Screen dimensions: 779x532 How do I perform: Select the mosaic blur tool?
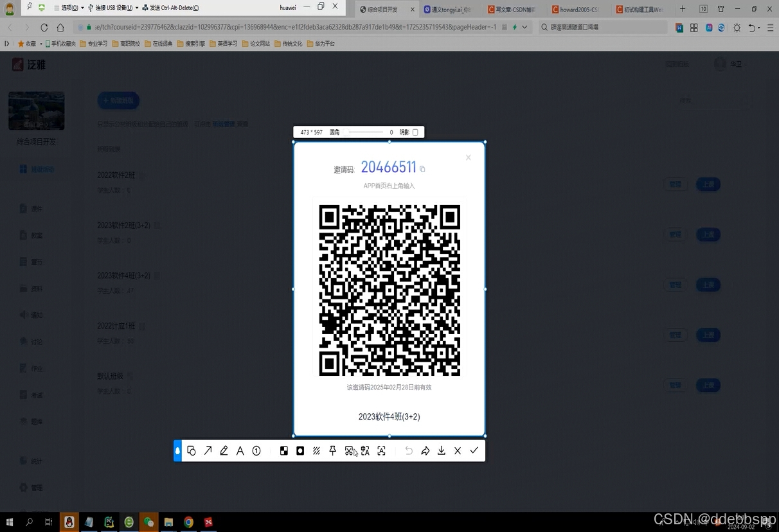coord(284,451)
